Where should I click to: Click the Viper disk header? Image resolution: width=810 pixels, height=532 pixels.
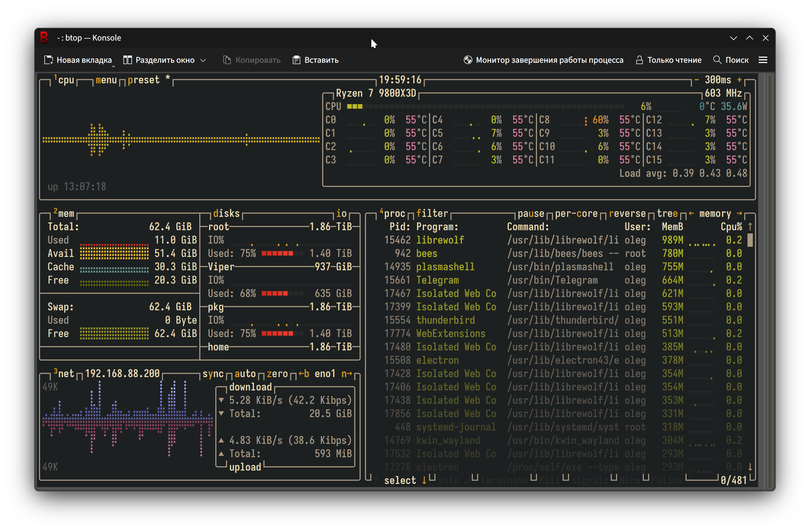221,267
